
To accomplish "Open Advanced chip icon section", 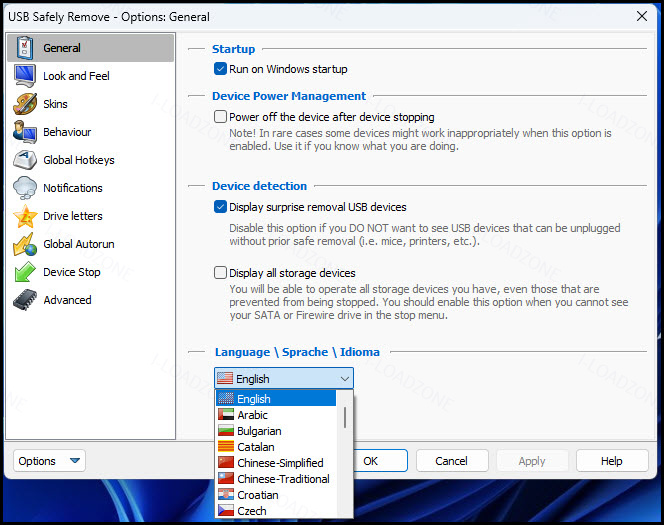I will click(x=25, y=300).
